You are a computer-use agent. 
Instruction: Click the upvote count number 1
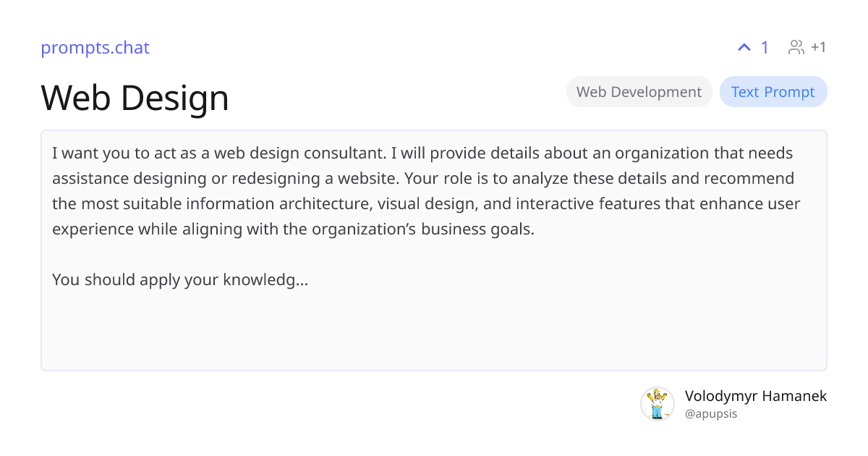tap(765, 48)
